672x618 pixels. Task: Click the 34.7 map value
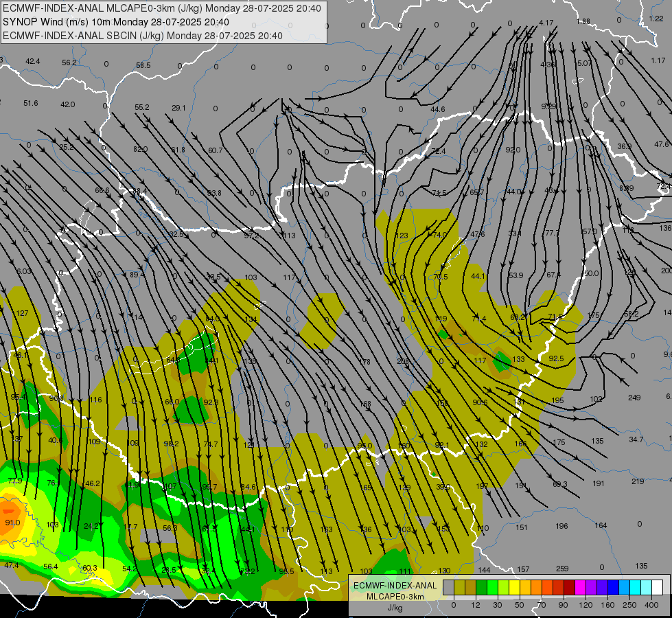click(636, 439)
